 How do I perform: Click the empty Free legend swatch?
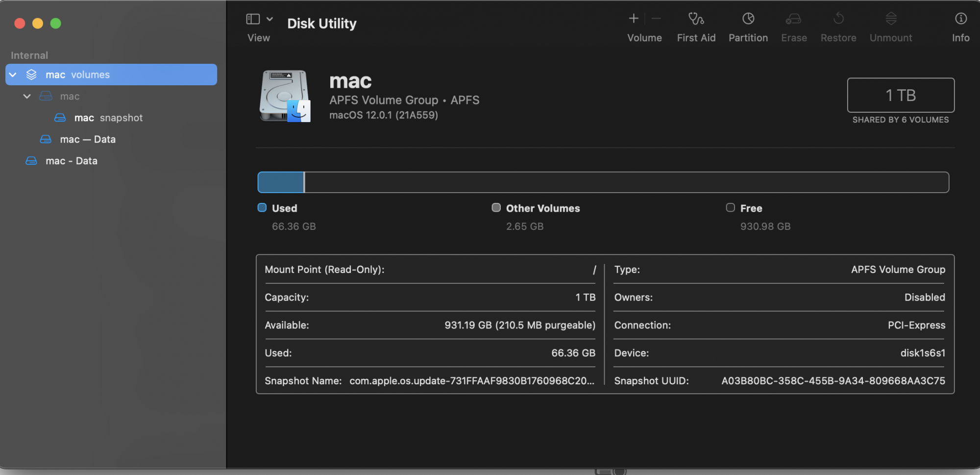point(731,208)
